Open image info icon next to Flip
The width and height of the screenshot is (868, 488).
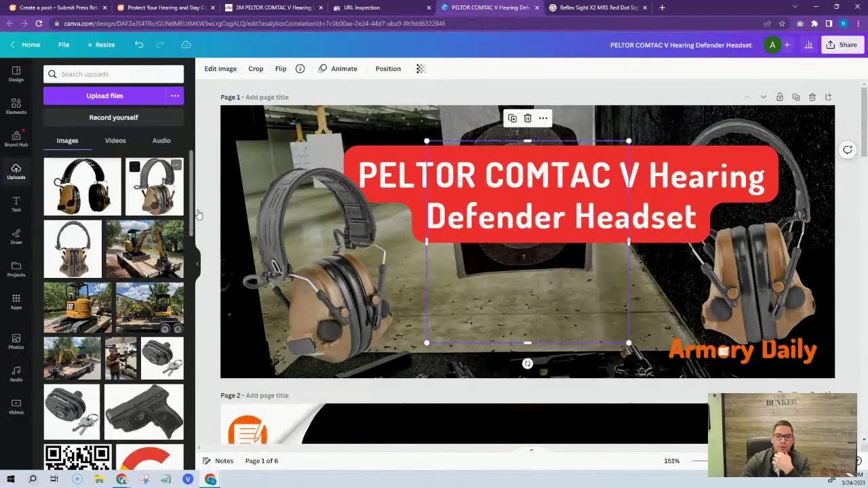[300, 68]
